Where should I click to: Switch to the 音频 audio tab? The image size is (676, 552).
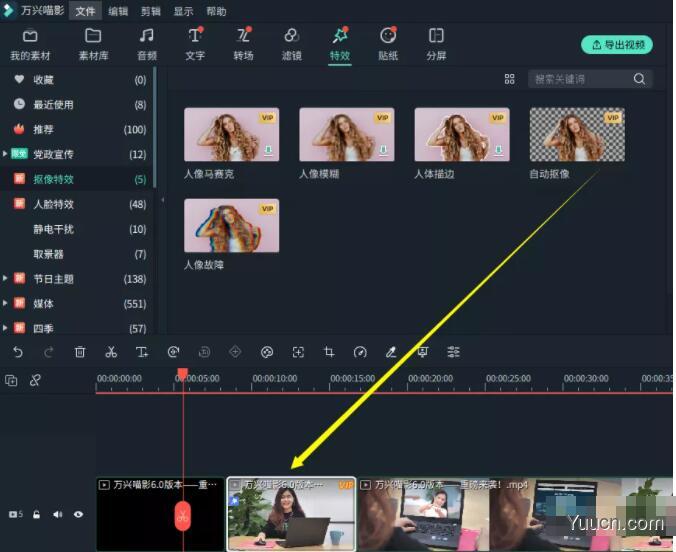coord(147,44)
